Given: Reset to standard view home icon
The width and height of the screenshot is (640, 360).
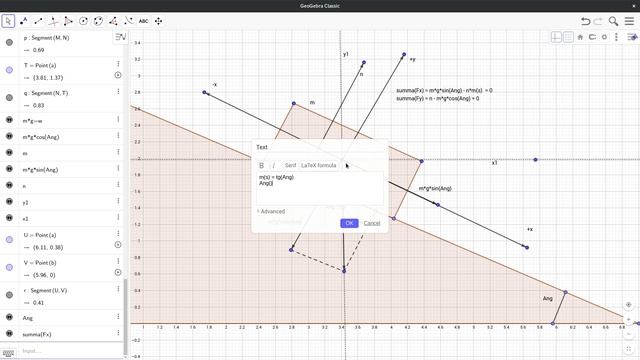Looking at the screenshot, I should [x=580, y=37].
